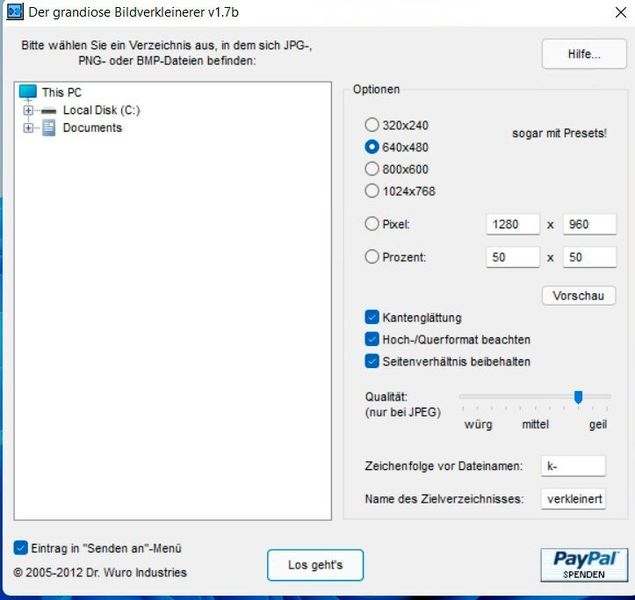Choose the 1024x768 preset
The height and width of the screenshot is (600, 635).
tap(372, 191)
